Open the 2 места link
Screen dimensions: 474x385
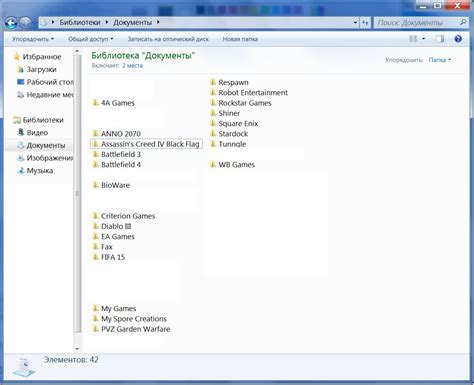tap(132, 66)
